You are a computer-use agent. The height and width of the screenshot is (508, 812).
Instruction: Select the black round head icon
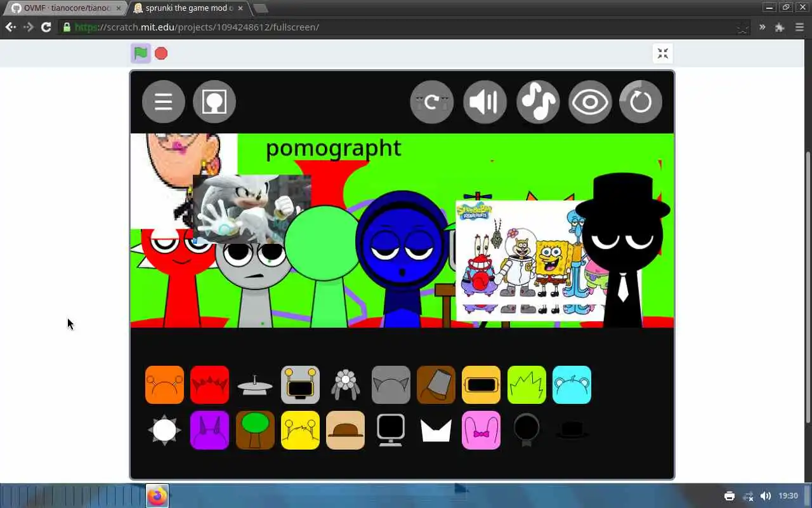(527, 430)
